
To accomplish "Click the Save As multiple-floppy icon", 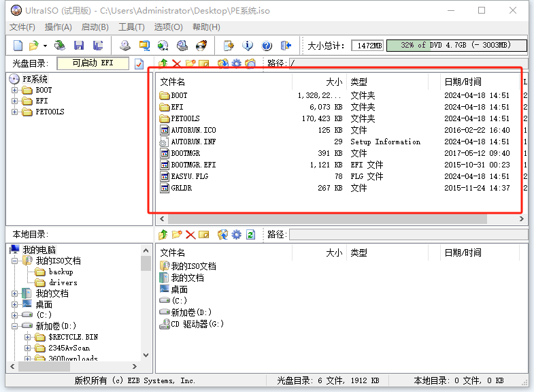I will click(x=98, y=46).
